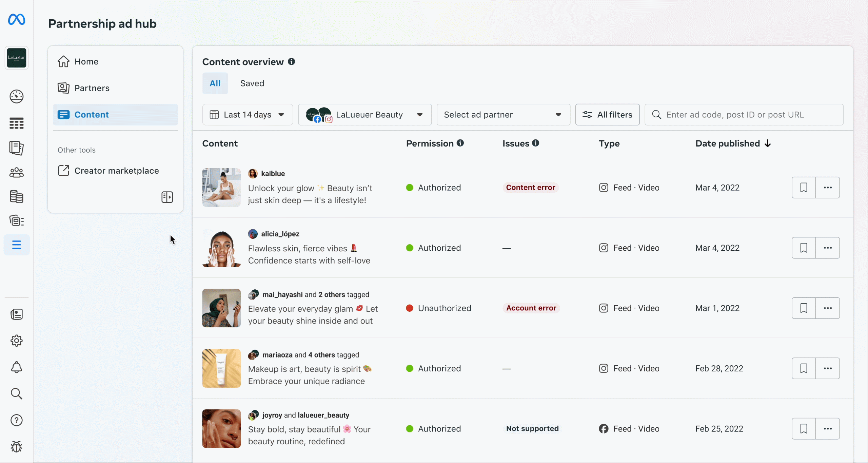The width and height of the screenshot is (868, 463).
Task: Switch to the Saved tab
Action: point(252,83)
